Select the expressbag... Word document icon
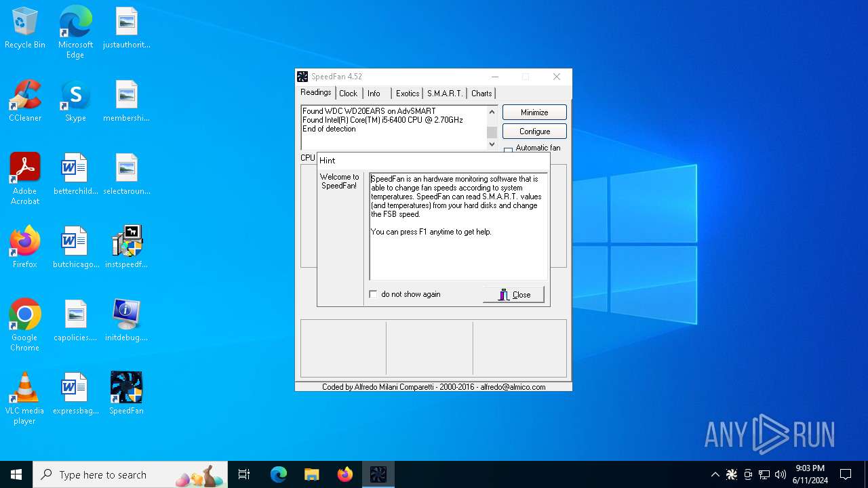The height and width of the screenshot is (488, 868). (75, 394)
